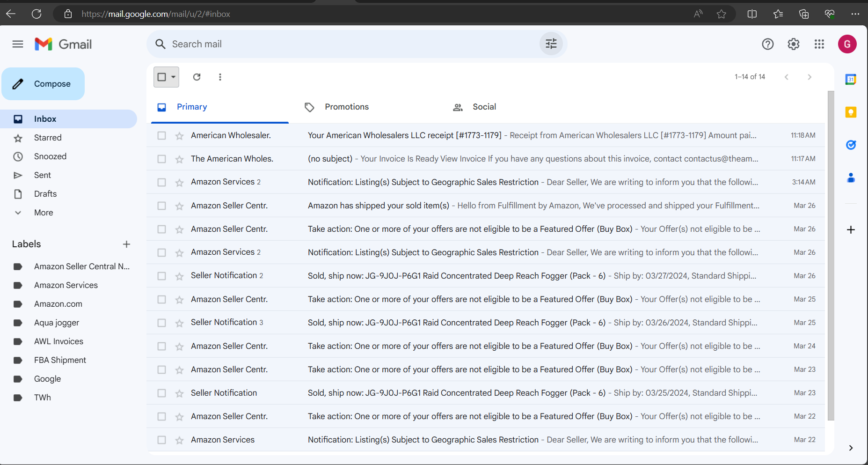Click the Gmail logo
Viewport: 868px width, 465px height.
[63, 44]
